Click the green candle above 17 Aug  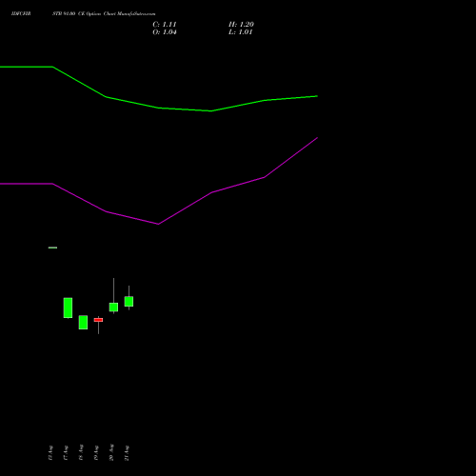pos(68,307)
